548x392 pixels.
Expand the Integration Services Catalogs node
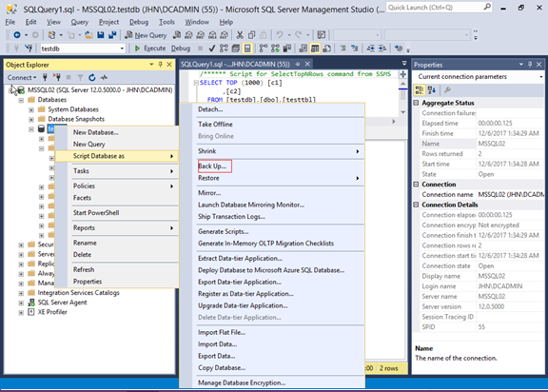(21, 293)
